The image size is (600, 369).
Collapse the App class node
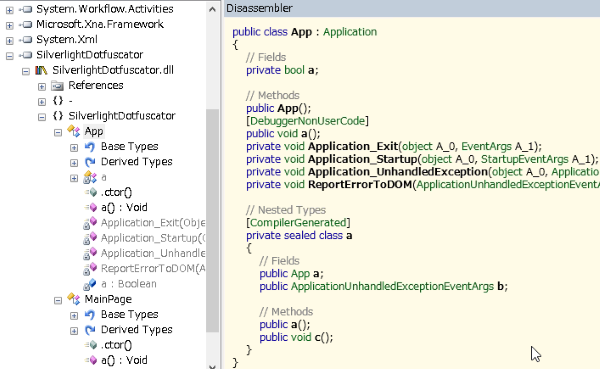(58, 132)
